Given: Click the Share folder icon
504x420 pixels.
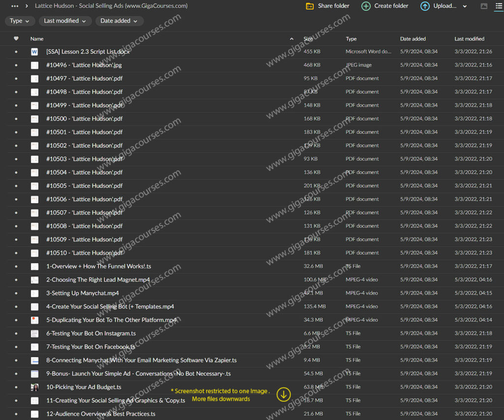Looking at the screenshot, I should (x=310, y=6).
